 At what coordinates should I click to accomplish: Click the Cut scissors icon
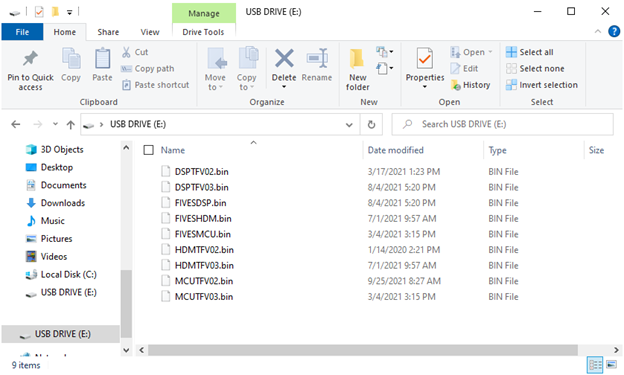pyautogui.click(x=126, y=52)
